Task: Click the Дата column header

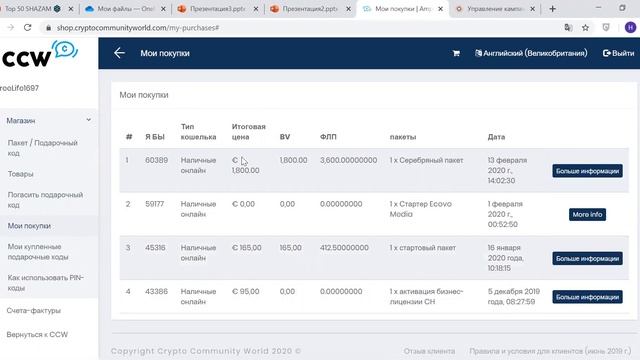Action: 496,137
